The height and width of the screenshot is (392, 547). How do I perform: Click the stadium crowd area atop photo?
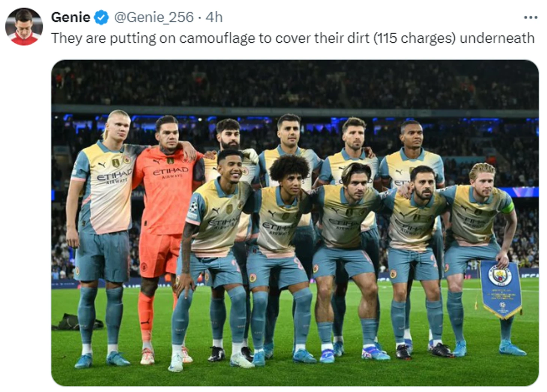[295, 82]
